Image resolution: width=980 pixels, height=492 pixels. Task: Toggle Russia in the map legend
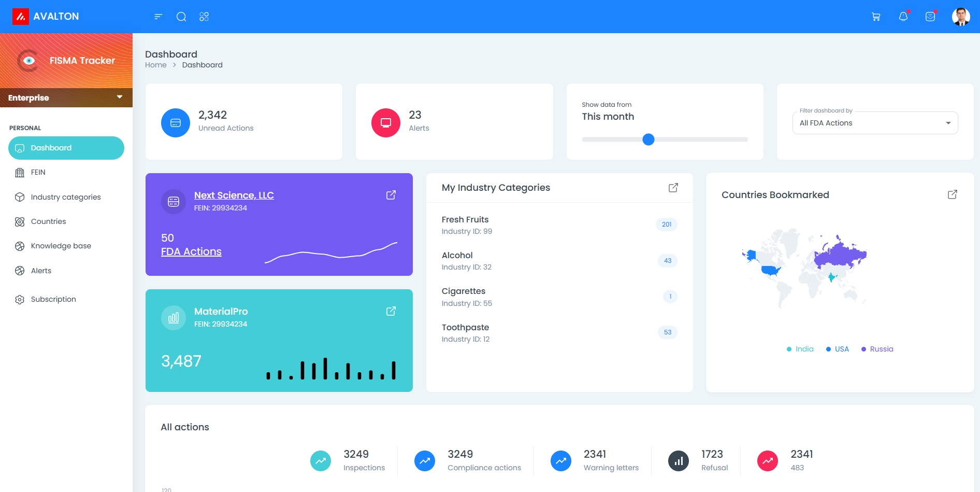[x=877, y=349]
